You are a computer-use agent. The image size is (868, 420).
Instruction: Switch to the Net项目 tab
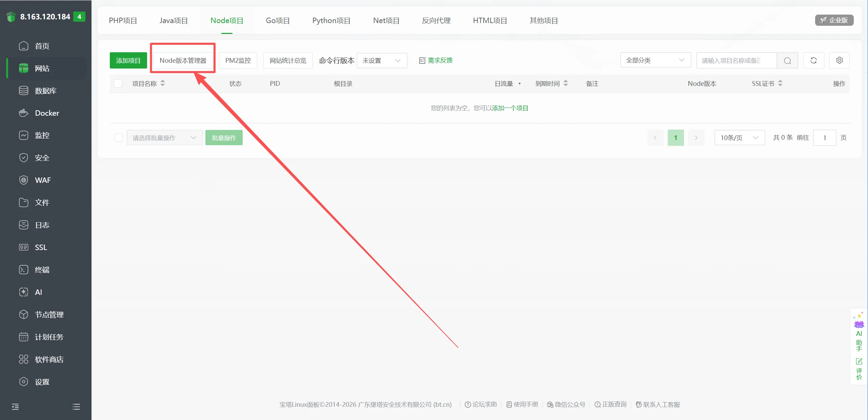pyautogui.click(x=386, y=21)
